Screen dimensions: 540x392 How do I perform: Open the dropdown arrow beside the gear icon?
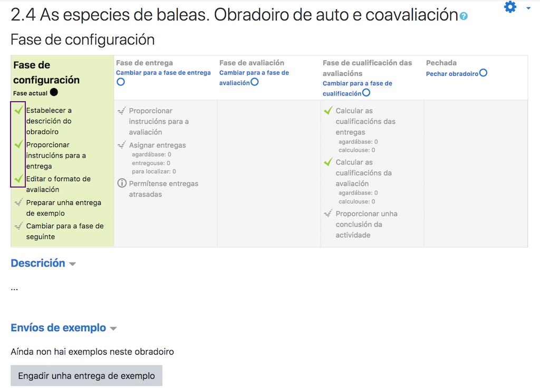pyautogui.click(x=529, y=8)
